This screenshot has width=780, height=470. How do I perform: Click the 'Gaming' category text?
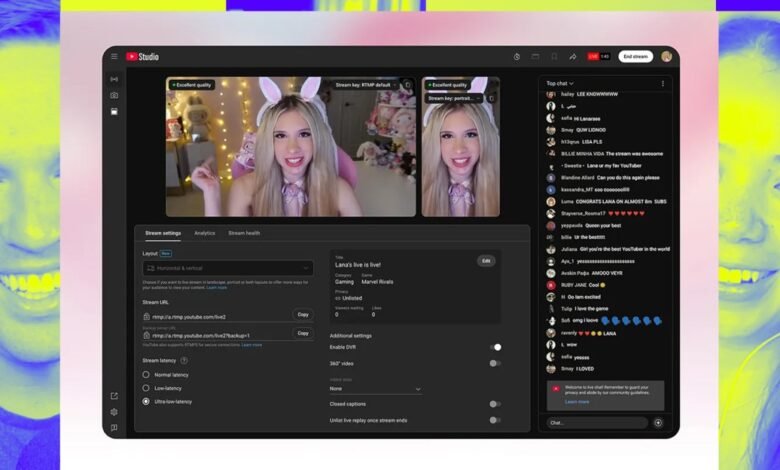click(344, 282)
